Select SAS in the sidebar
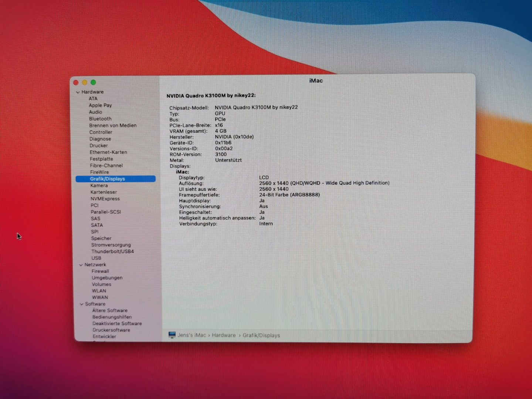Screen dimensions: 532x399 coord(96,219)
